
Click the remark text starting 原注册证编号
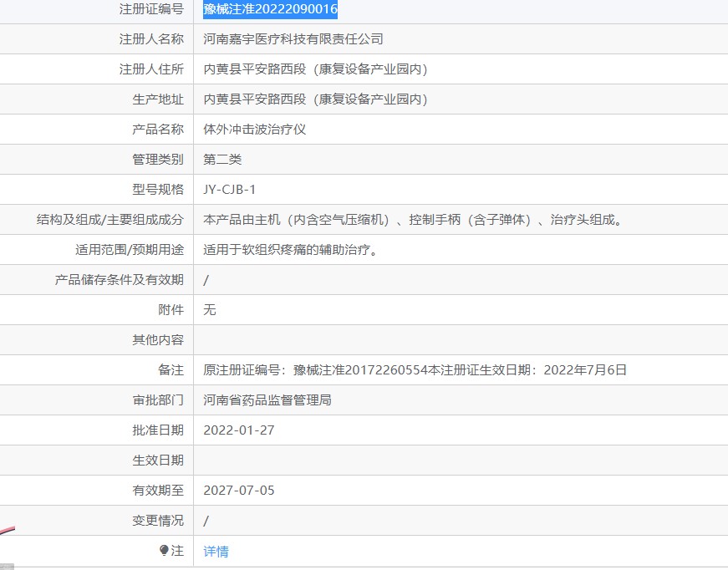(415, 370)
